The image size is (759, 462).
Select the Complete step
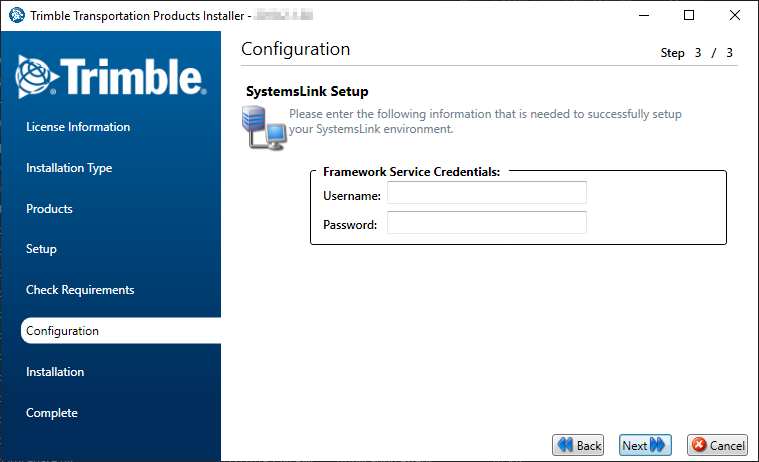(x=51, y=413)
